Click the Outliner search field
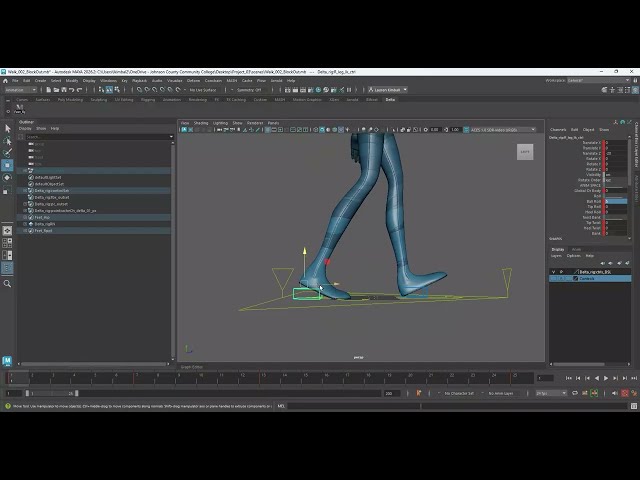The width and height of the screenshot is (640, 480). click(x=100, y=137)
